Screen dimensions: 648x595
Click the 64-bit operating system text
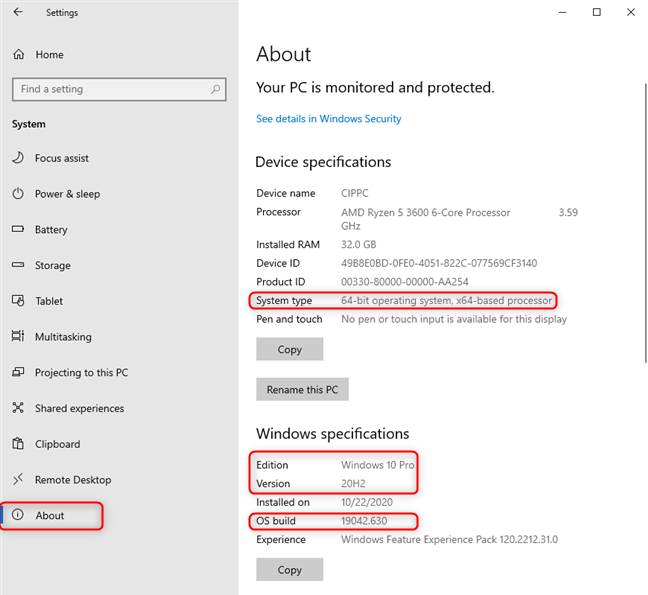pyautogui.click(x=446, y=300)
